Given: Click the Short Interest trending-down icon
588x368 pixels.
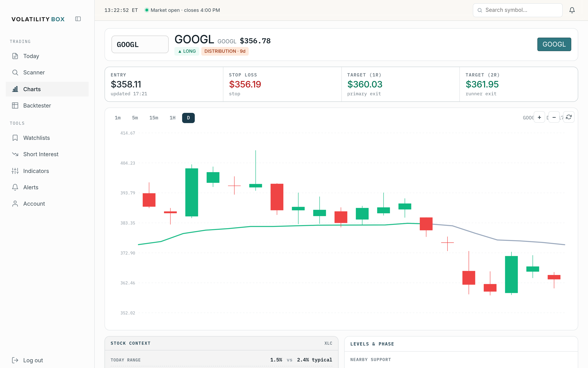Looking at the screenshot, I should (15, 154).
